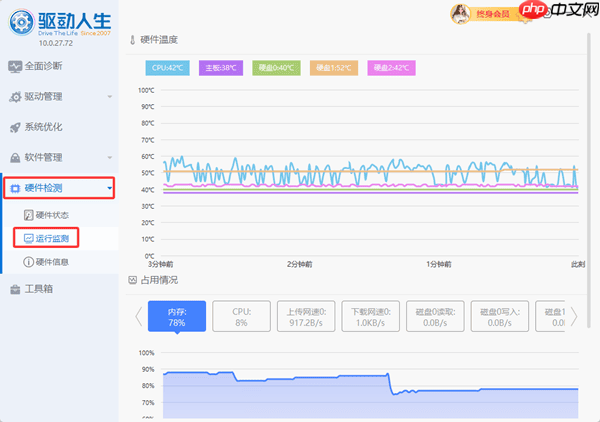
Task: Click the thermometer icon beside 硬件温度
Action: click(x=133, y=40)
